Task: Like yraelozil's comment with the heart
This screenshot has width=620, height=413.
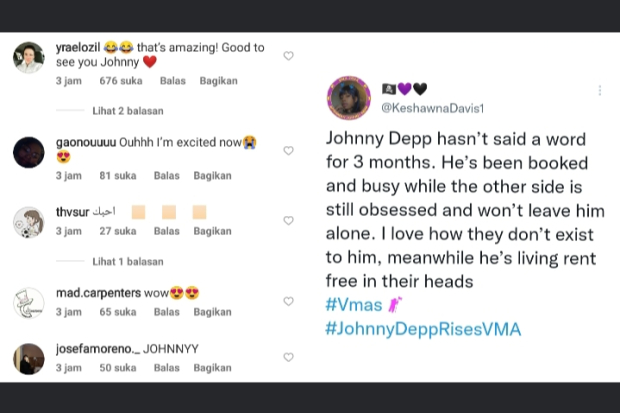Action: (x=288, y=56)
